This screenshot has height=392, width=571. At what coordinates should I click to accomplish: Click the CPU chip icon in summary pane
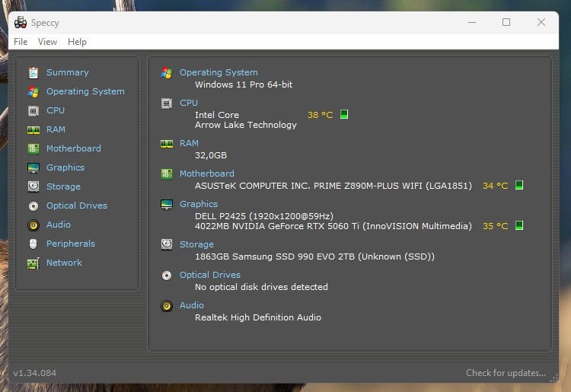167,104
